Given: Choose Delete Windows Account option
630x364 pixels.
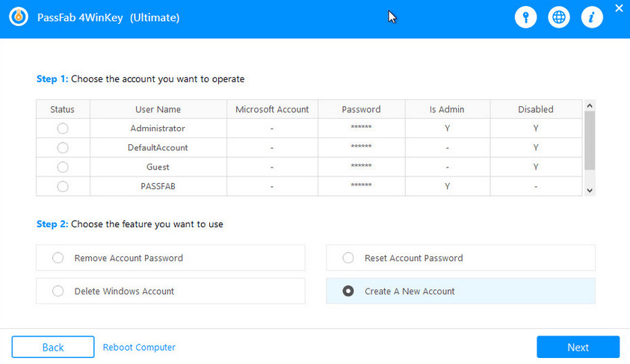Looking at the screenshot, I should click(58, 291).
